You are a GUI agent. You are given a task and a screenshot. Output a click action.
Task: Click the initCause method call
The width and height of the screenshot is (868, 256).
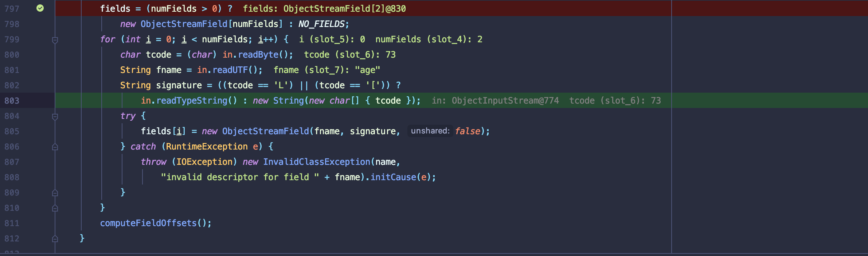point(393,177)
